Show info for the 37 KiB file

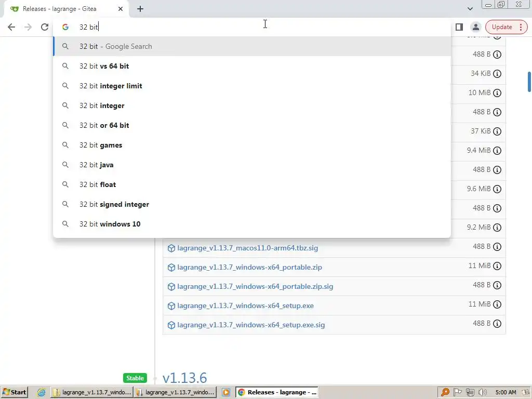(x=497, y=131)
